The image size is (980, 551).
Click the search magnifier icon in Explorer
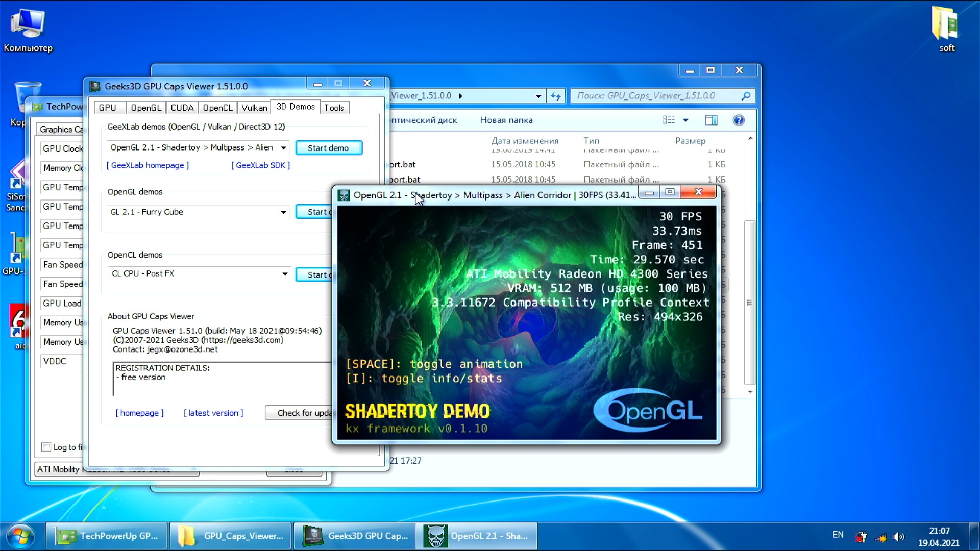click(746, 96)
